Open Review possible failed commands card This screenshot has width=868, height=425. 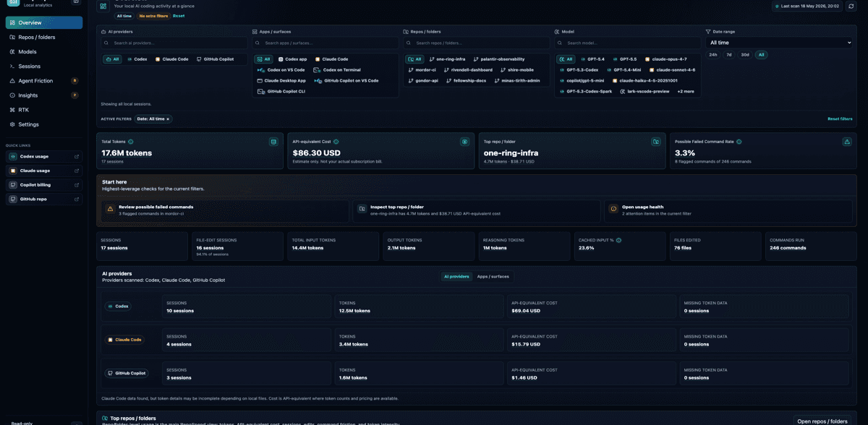pos(224,210)
